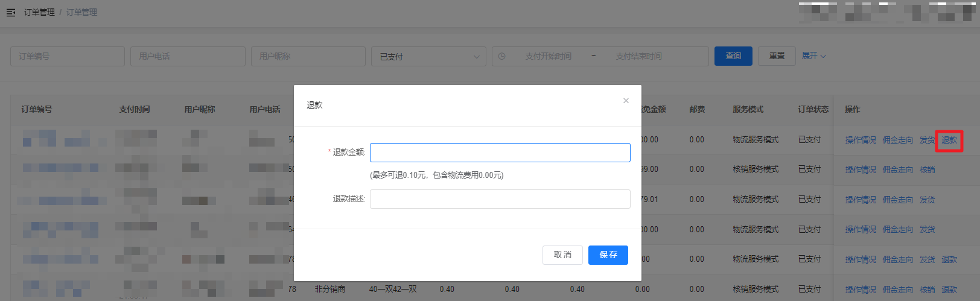The height and width of the screenshot is (301, 980).
Task: Click the 邮费 column header
Action: click(x=697, y=109)
